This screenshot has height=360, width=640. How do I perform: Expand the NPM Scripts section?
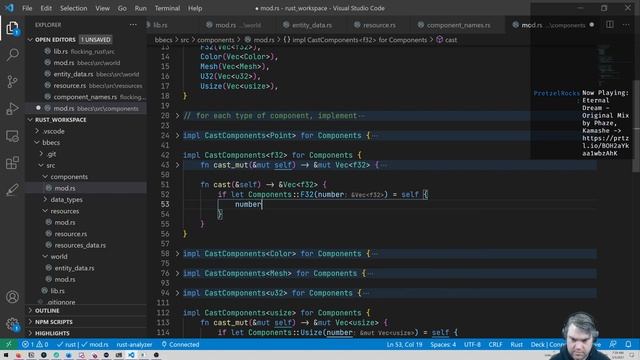pos(53,322)
